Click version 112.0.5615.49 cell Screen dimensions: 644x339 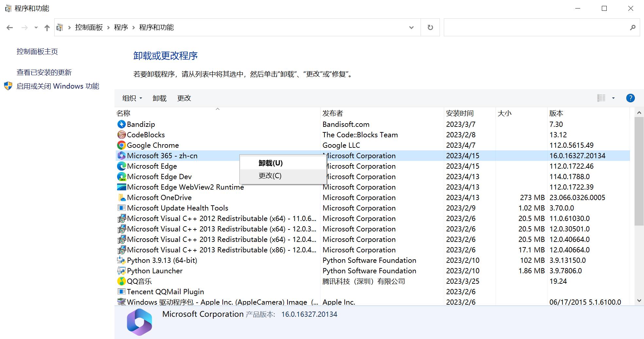click(x=571, y=145)
